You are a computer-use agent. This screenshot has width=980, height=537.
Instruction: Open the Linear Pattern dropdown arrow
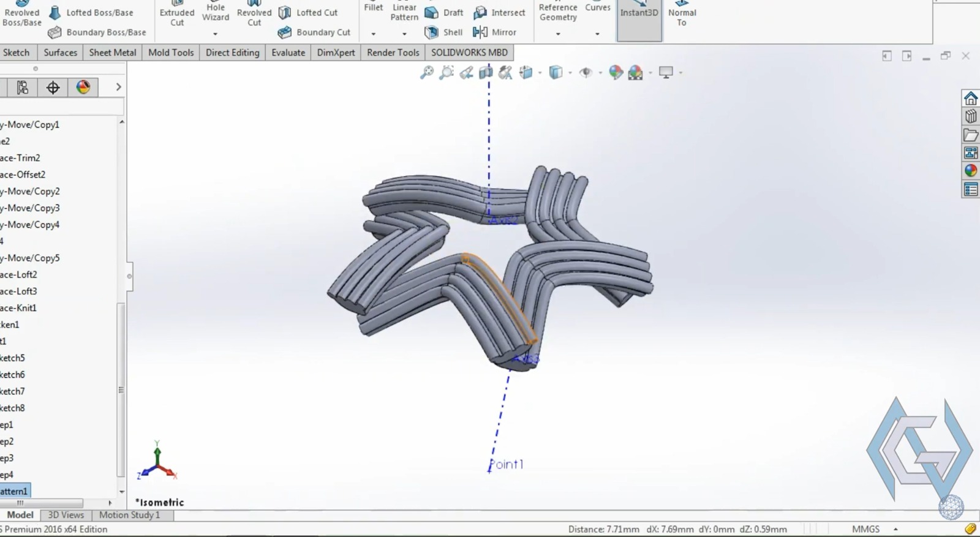click(404, 34)
